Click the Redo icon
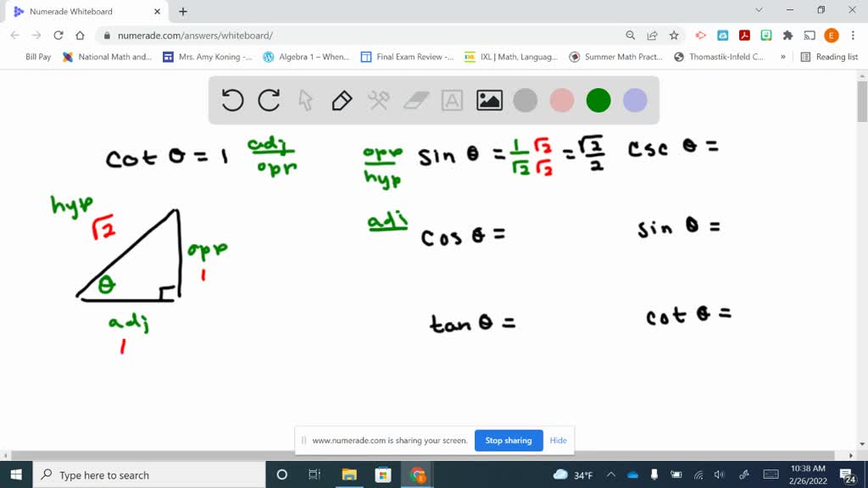The image size is (868, 488). (x=268, y=99)
